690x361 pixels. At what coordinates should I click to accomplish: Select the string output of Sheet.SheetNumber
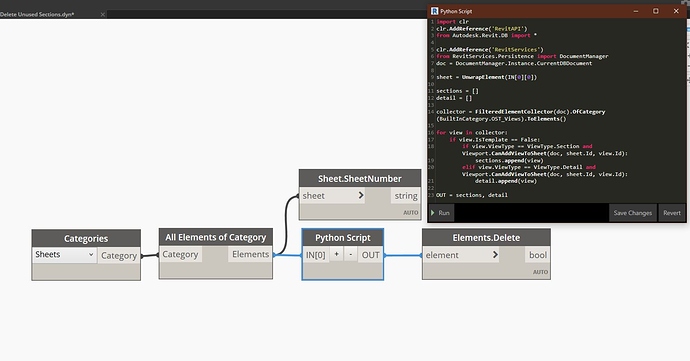(405, 195)
